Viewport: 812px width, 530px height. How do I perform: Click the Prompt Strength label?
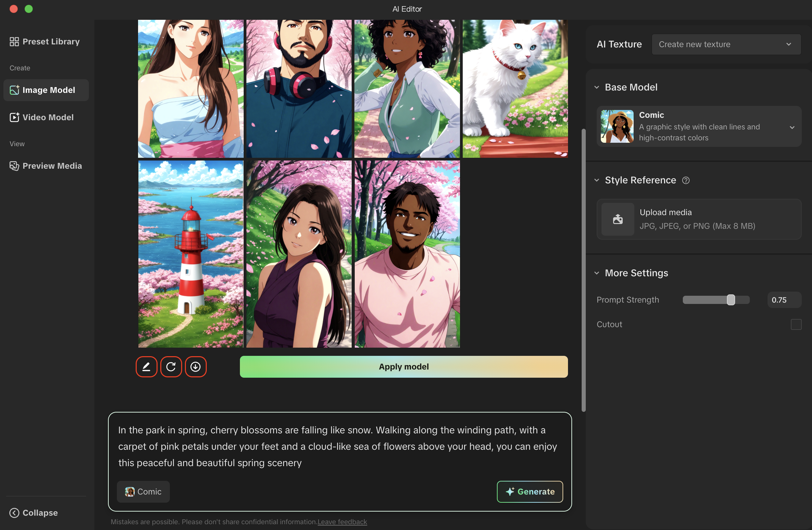pyautogui.click(x=627, y=300)
